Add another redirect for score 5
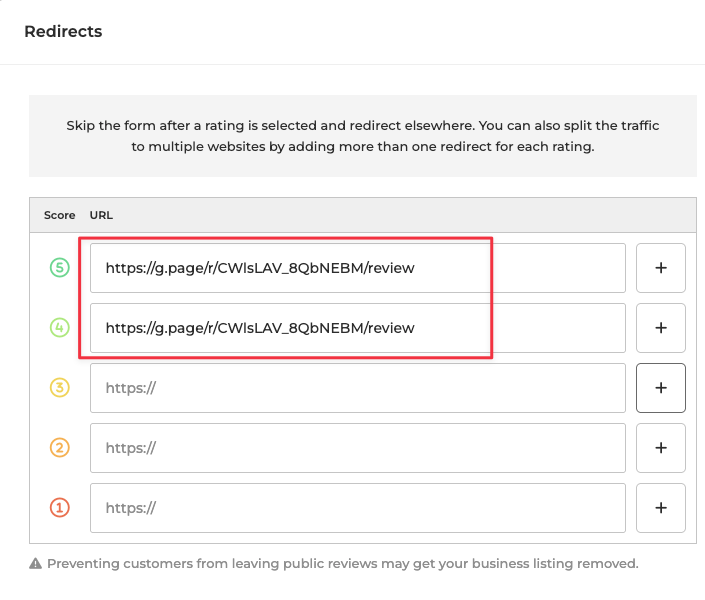Viewport: 705px width, 600px height. point(660,268)
